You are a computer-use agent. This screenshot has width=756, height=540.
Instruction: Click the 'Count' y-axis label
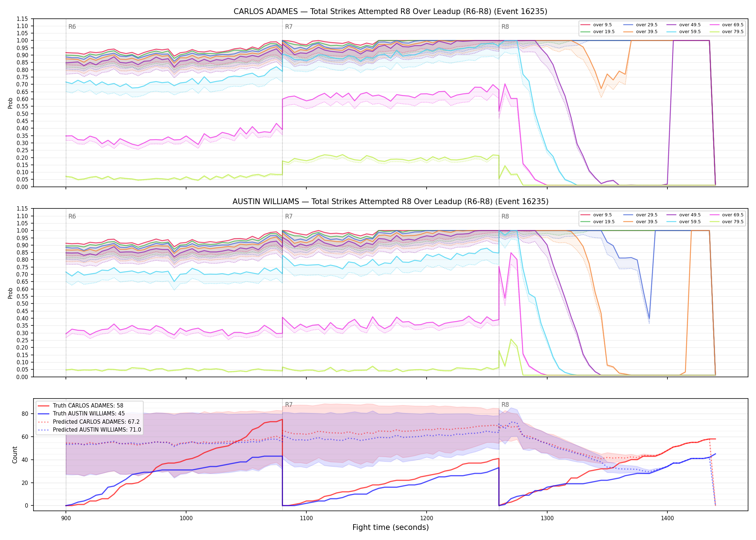(15, 455)
